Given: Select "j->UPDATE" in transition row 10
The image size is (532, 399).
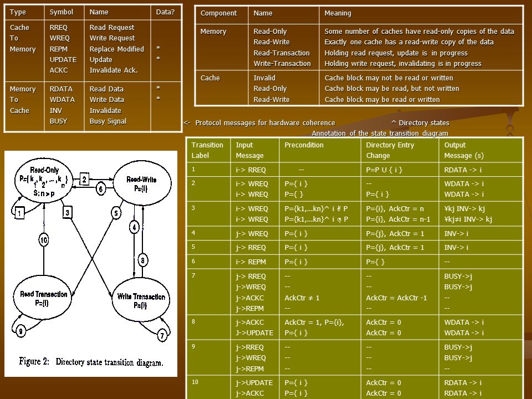Looking at the screenshot, I should [x=254, y=383].
